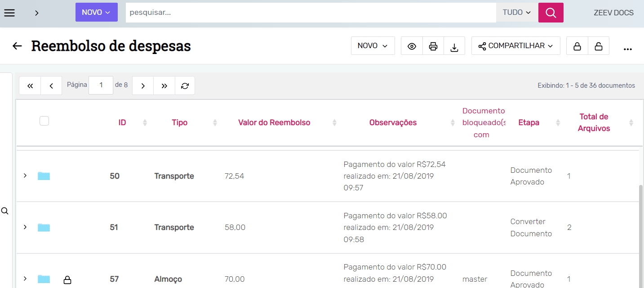This screenshot has width=644, height=288.
Task: Toggle the select-all checkbox in header
Action: pos(44,121)
